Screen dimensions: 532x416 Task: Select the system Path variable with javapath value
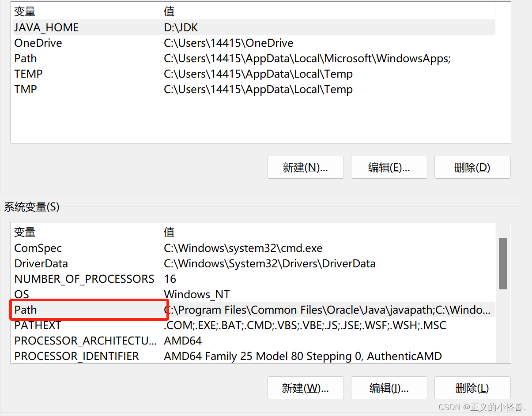pos(254,310)
